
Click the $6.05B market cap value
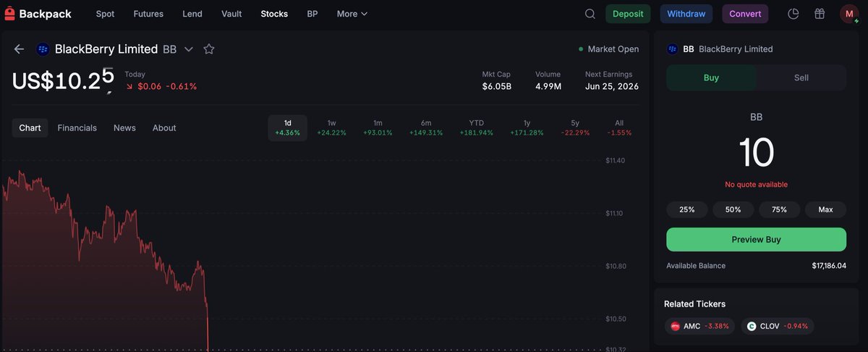[x=497, y=86]
